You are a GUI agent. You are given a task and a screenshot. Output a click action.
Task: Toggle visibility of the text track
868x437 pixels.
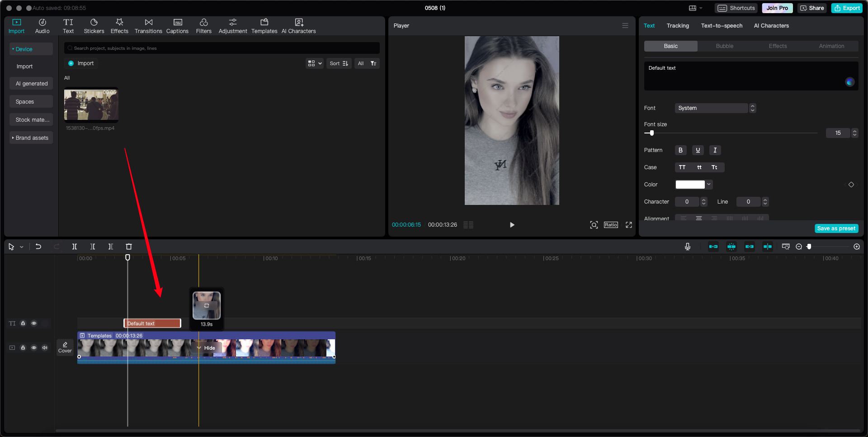tap(34, 323)
